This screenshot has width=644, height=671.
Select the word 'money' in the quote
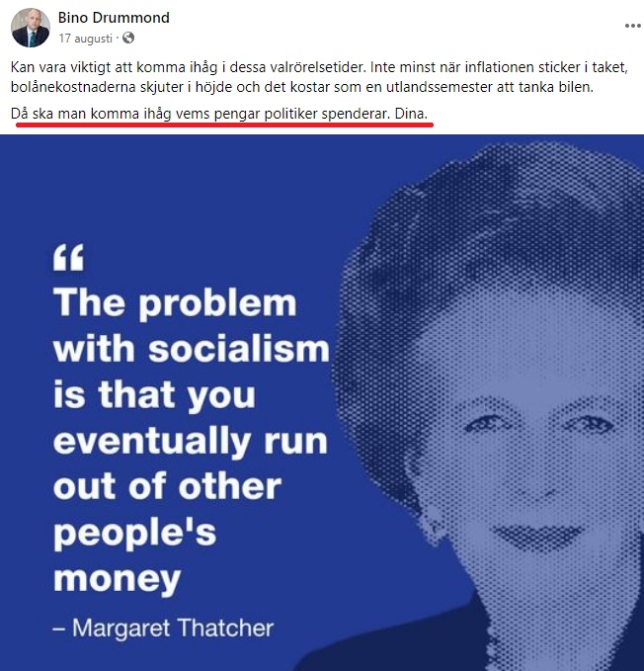pyautogui.click(x=118, y=579)
